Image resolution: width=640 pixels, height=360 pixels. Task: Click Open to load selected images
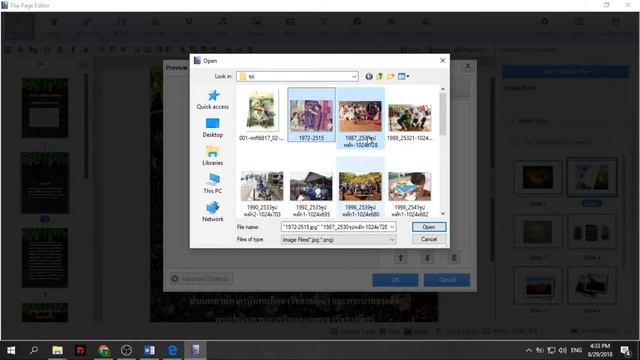(x=429, y=227)
